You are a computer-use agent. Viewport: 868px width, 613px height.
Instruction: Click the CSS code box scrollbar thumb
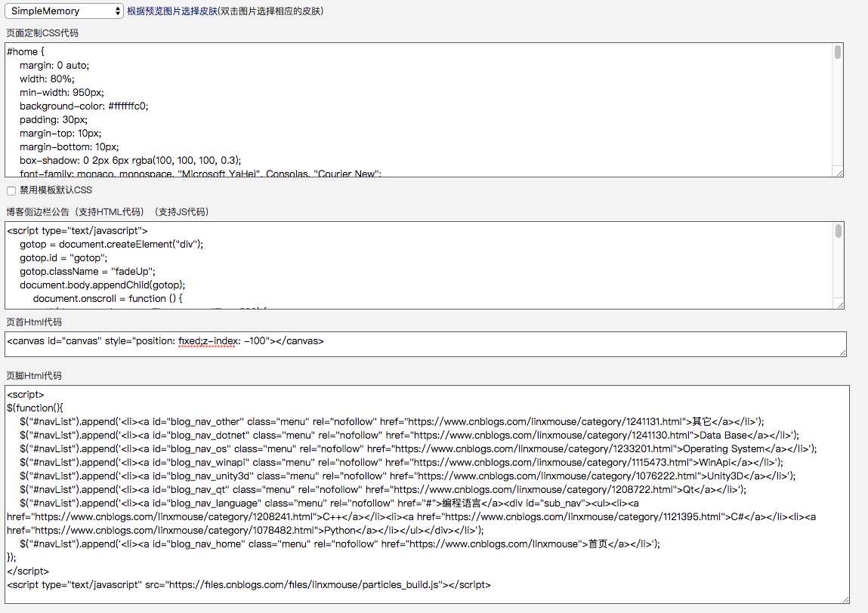coord(838,52)
